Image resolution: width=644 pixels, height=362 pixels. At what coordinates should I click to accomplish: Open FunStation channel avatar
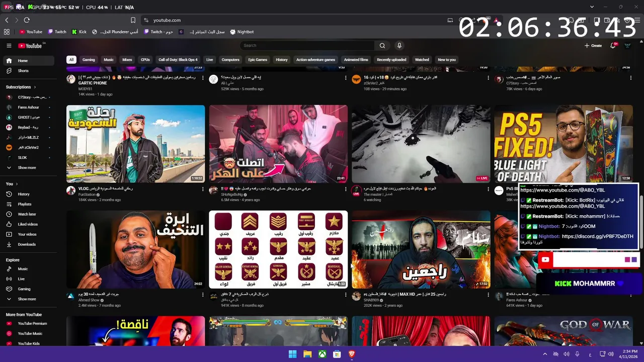(x=71, y=191)
